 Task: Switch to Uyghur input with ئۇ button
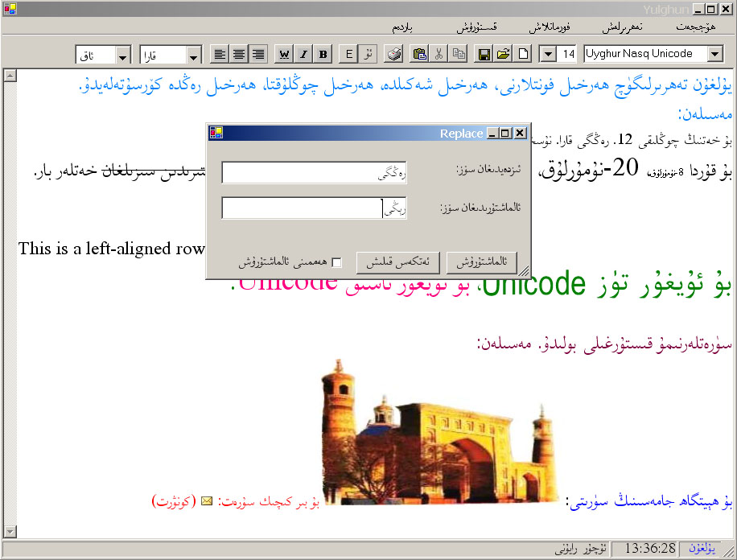[x=368, y=55]
